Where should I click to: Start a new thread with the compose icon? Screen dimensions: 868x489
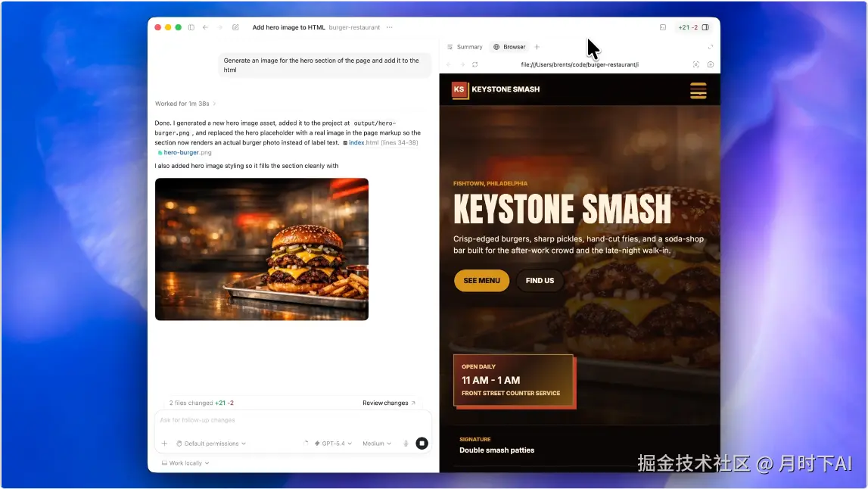[x=235, y=27]
